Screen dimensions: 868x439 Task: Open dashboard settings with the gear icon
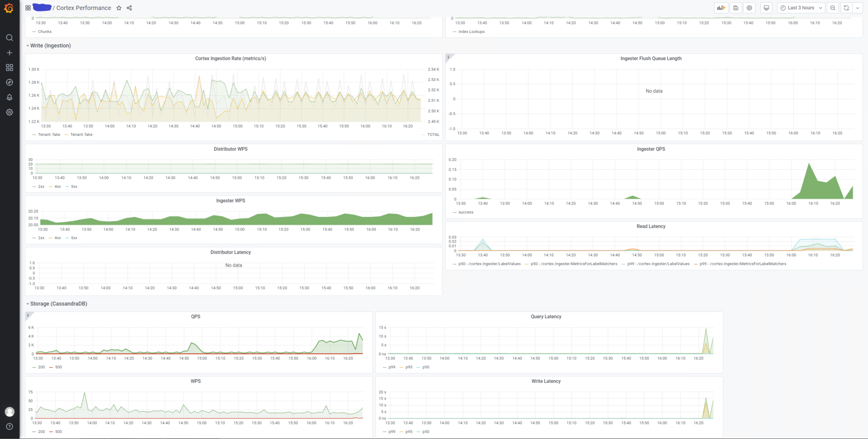(749, 8)
